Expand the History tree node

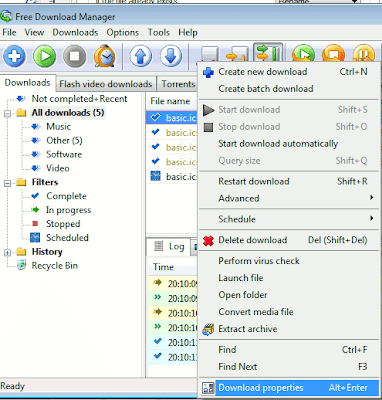7,253
